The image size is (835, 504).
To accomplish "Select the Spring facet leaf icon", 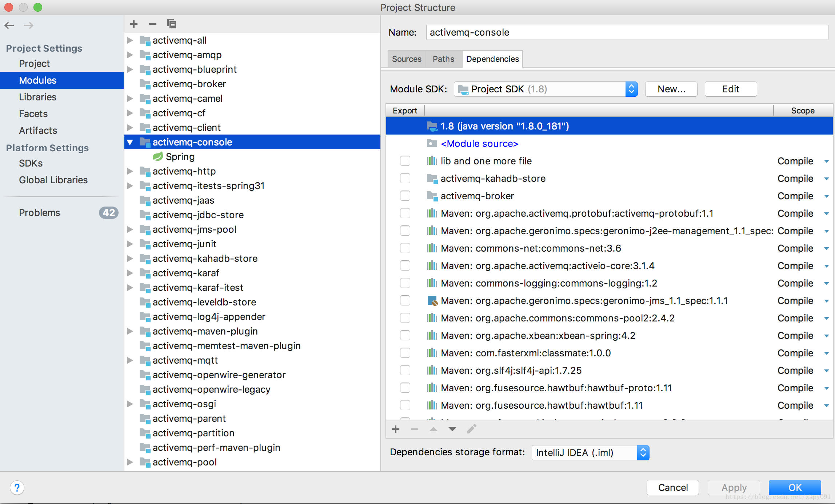I will [x=157, y=157].
